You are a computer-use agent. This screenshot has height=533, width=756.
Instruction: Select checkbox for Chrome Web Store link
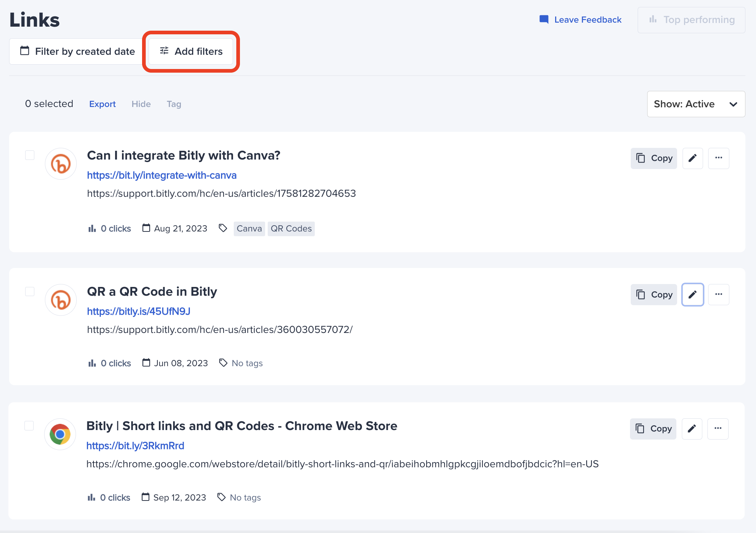pos(29,426)
